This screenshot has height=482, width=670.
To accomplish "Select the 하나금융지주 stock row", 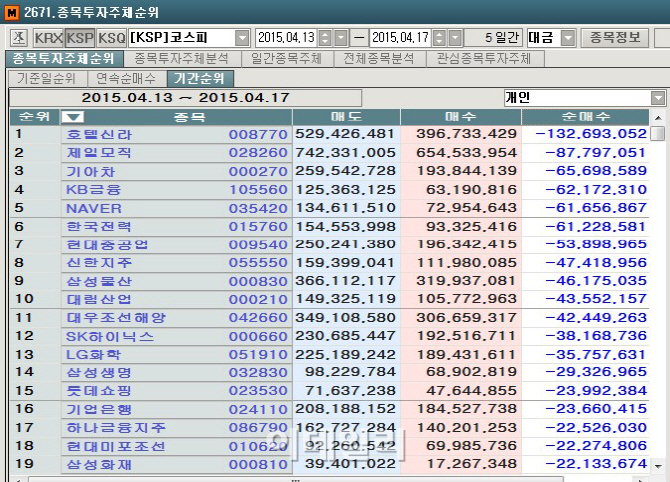I will [329, 427].
